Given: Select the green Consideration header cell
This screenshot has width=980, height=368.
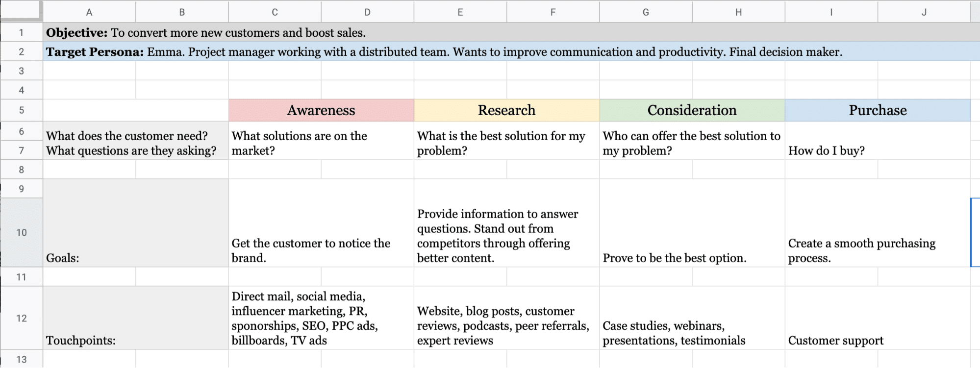Looking at the screenshot, I should click(x=692, y=110).
